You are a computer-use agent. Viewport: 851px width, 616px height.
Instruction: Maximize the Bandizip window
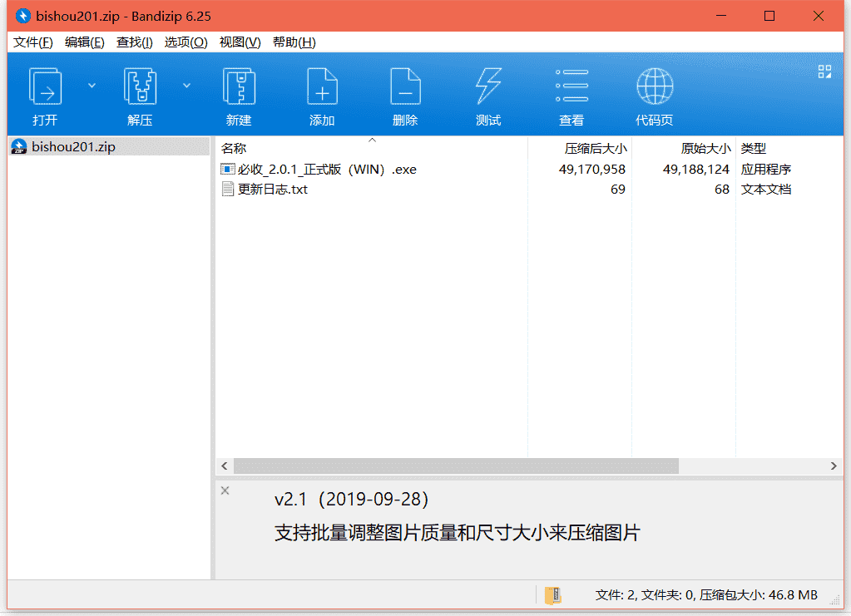pos(769,16)
